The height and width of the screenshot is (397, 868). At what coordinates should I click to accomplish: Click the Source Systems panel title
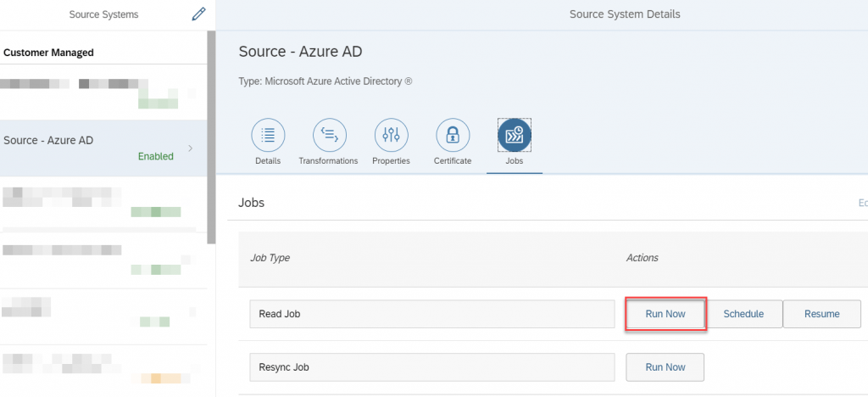tap(104, 14)
